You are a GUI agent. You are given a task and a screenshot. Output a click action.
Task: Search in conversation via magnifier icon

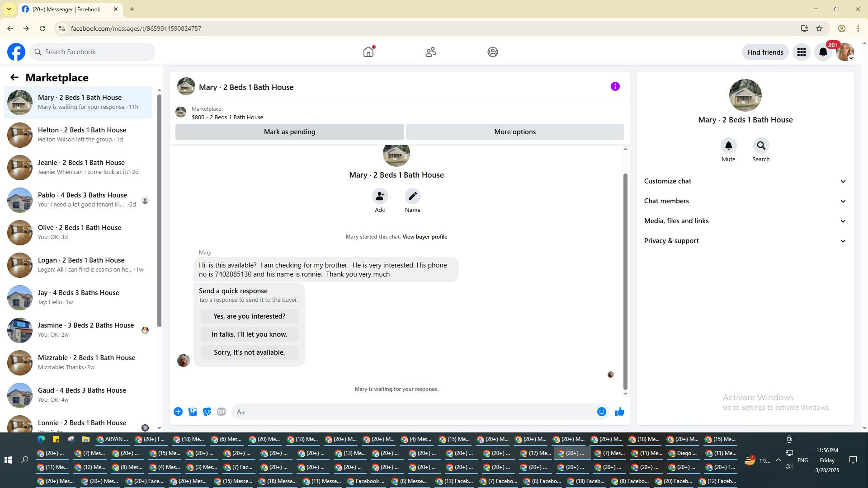coord(761,145)
